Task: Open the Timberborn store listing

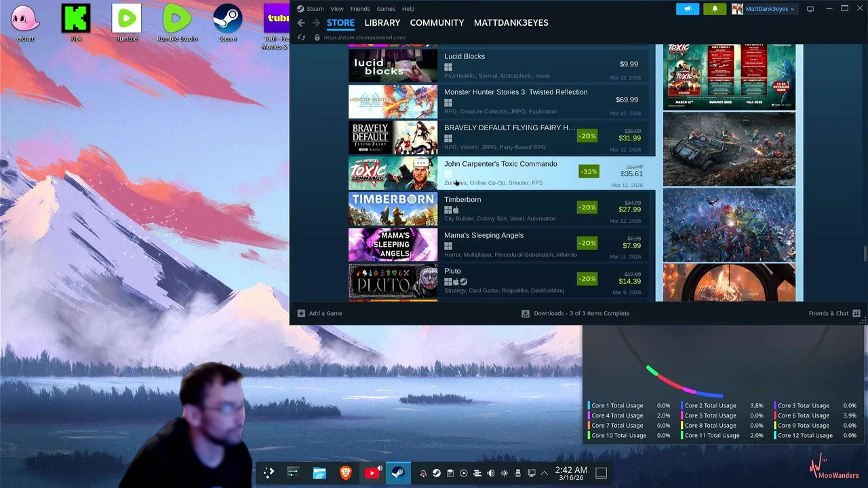Action: 502,209
